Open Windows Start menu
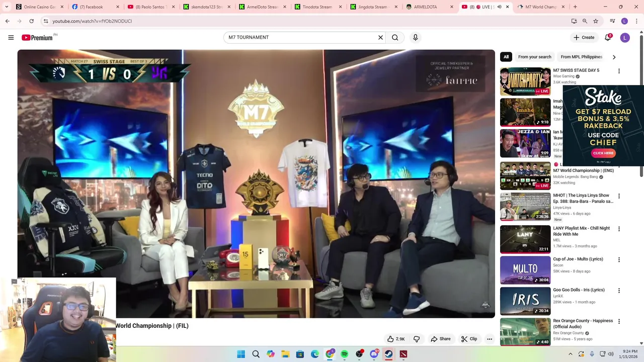 pyautogui.click(x=241, y=354)
